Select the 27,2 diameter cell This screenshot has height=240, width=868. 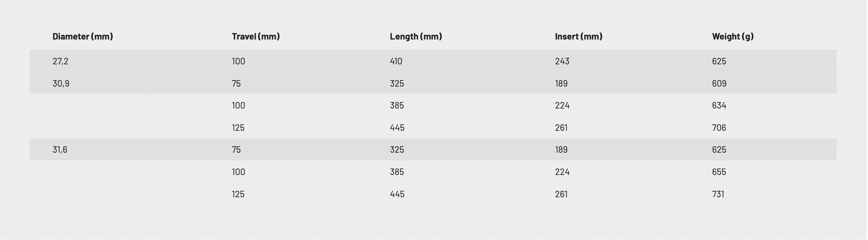point(60,61)
